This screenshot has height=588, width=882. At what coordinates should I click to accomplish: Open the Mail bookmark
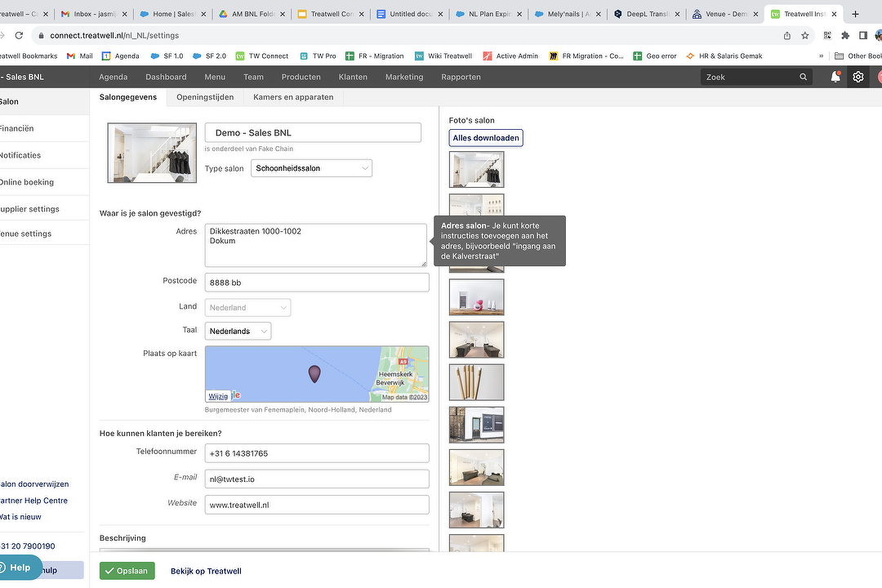[79, 56]
